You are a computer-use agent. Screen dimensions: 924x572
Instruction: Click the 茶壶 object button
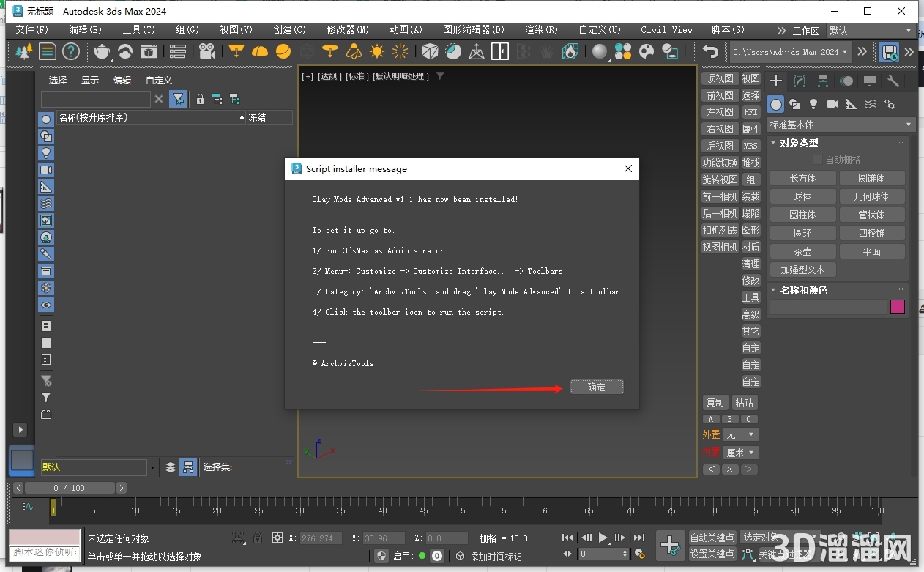pyautogui.click(x=802, y=251)
